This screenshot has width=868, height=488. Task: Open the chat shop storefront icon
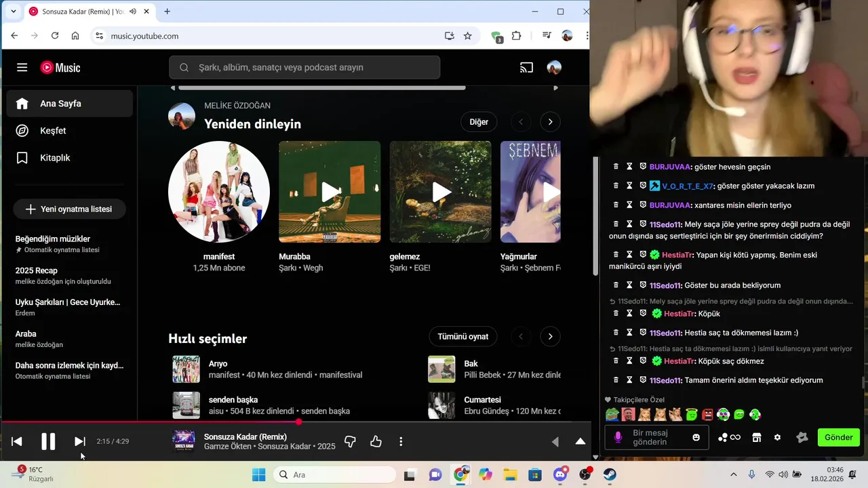[757, 437]
